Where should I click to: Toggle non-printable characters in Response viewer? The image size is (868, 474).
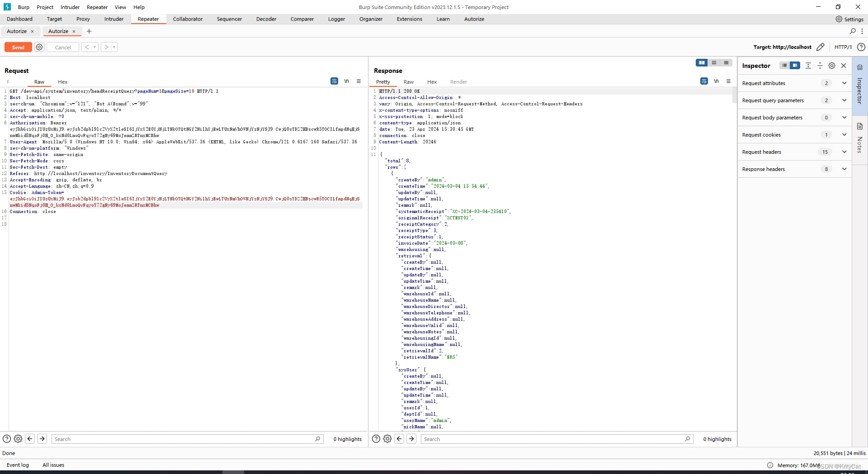pos(717,81)
